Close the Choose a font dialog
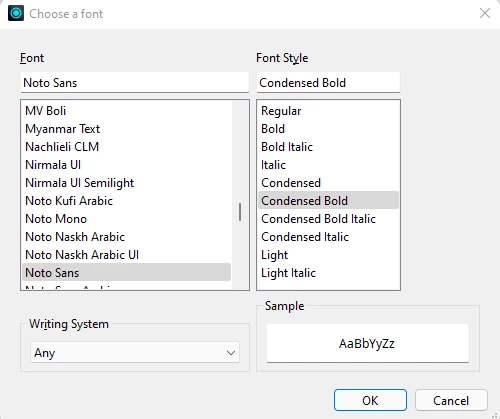Screen dimensions: 500x419 tap(485, 13)
